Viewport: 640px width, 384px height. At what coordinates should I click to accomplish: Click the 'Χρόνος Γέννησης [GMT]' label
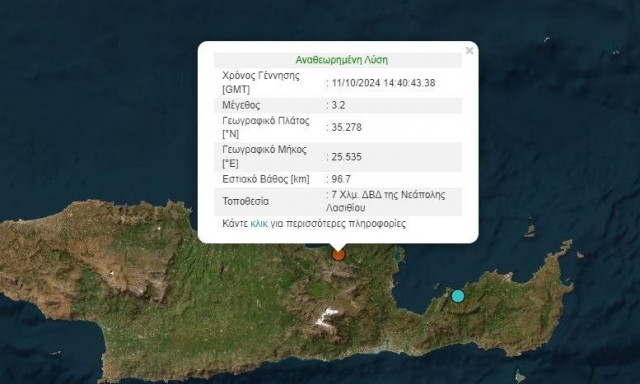click(261, 82)
